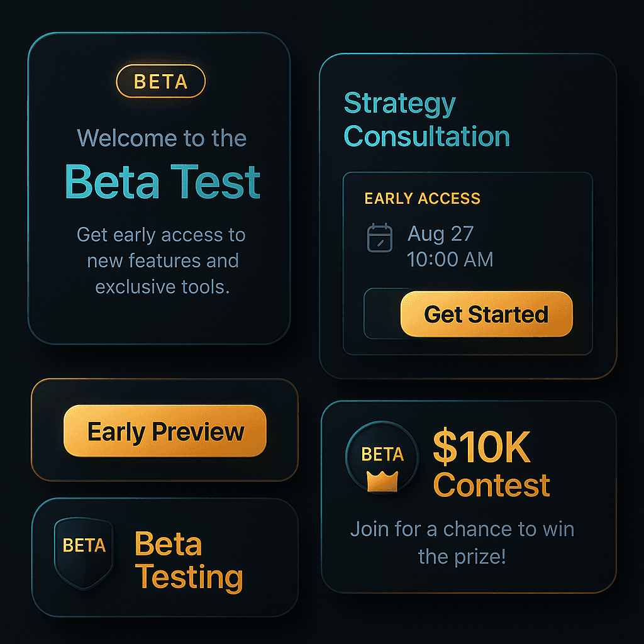This screenshot has width=644, height=644.
Task: Click the BETA pill badge at top
Action: [x=160, y=81]
